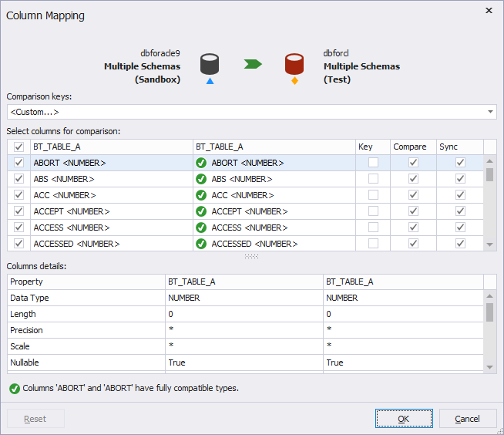This screenshot has height=435, width=504.
Task: Click the Sync column header
Action: pos(460,147)
